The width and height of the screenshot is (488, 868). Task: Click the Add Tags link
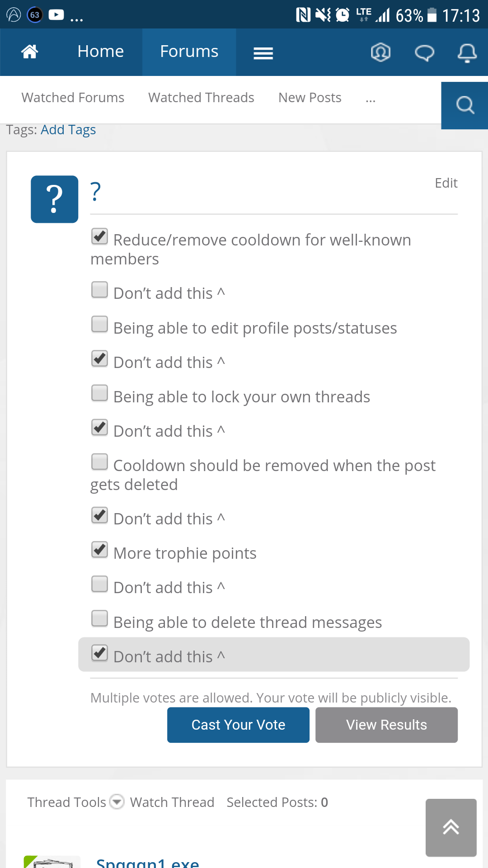(x=68, y=130)
